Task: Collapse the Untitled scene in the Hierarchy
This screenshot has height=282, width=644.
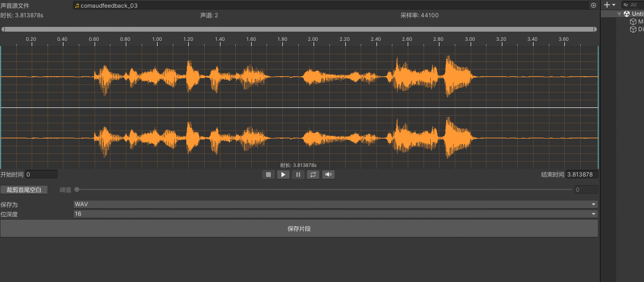Action: pos(619,14)
